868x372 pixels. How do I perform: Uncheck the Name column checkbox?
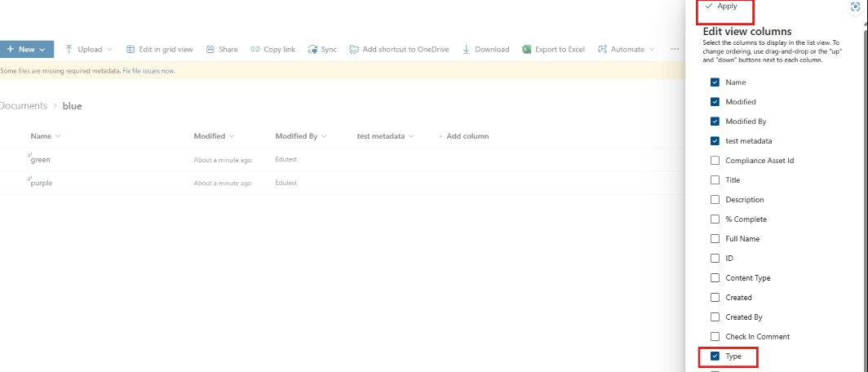[715, 82]
